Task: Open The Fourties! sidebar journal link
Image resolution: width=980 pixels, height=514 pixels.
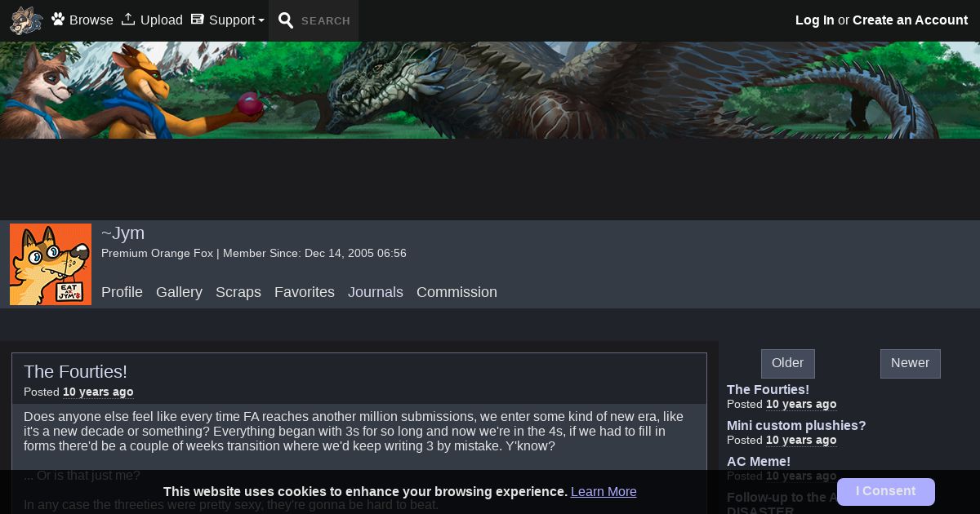Action: coord(768,390)
